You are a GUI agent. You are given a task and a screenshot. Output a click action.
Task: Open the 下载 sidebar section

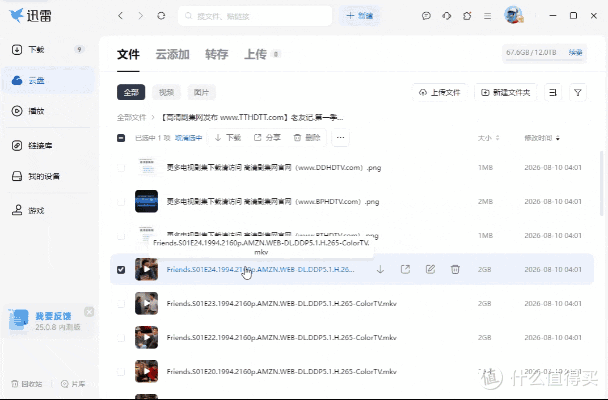coord(49,50)
